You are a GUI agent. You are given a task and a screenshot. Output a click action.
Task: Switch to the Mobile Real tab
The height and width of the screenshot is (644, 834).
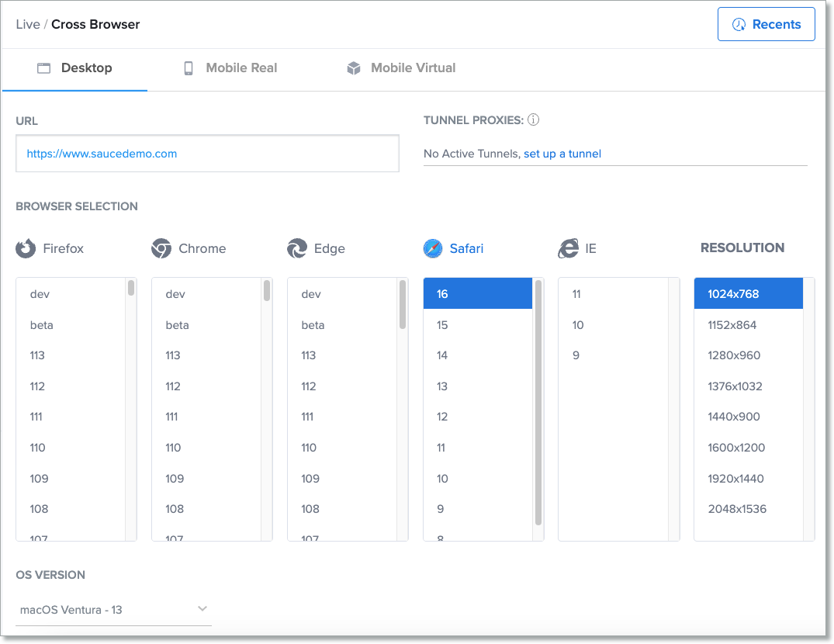pyautogui.click(x=230, y=68)
